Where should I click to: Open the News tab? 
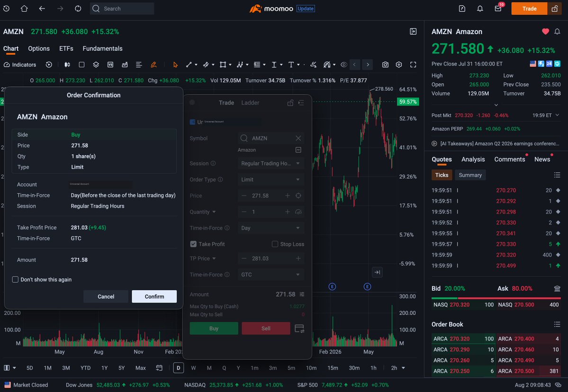[x=542, y=159]
